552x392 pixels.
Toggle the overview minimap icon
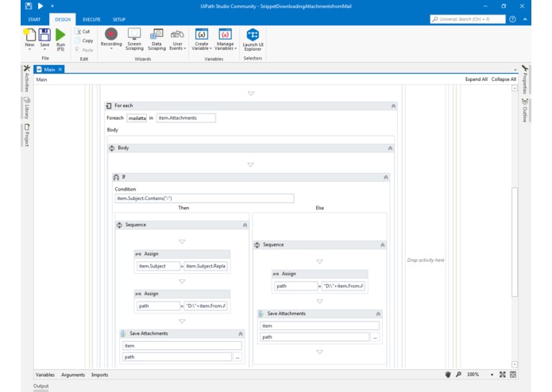513,375
